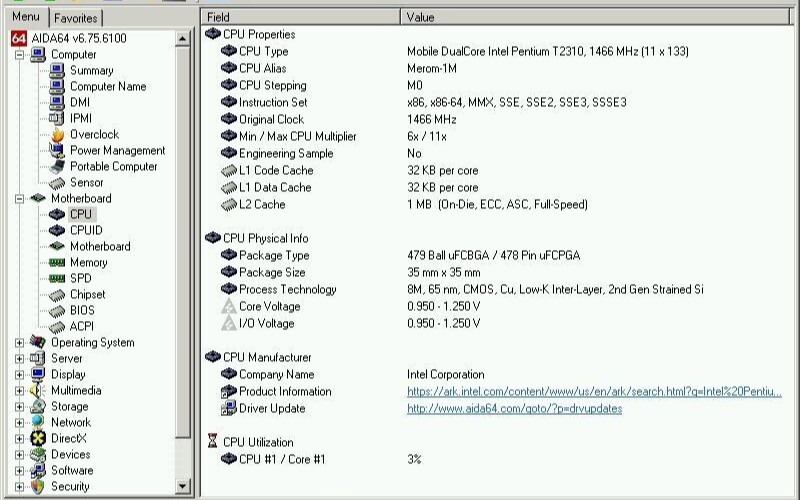Click the Memory module icon
Image resolution: width=800 pixels, height=500 pixels.
pos(57,263)
